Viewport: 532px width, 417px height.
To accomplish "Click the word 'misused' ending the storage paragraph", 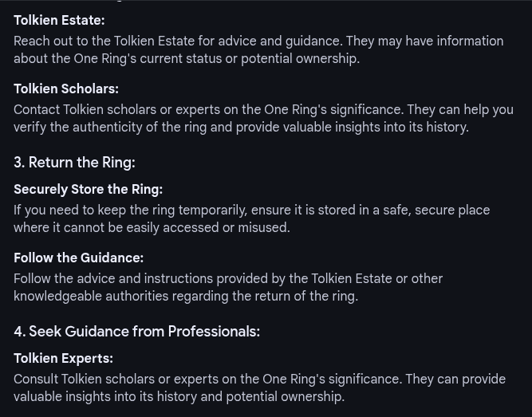I will point(264,228).
